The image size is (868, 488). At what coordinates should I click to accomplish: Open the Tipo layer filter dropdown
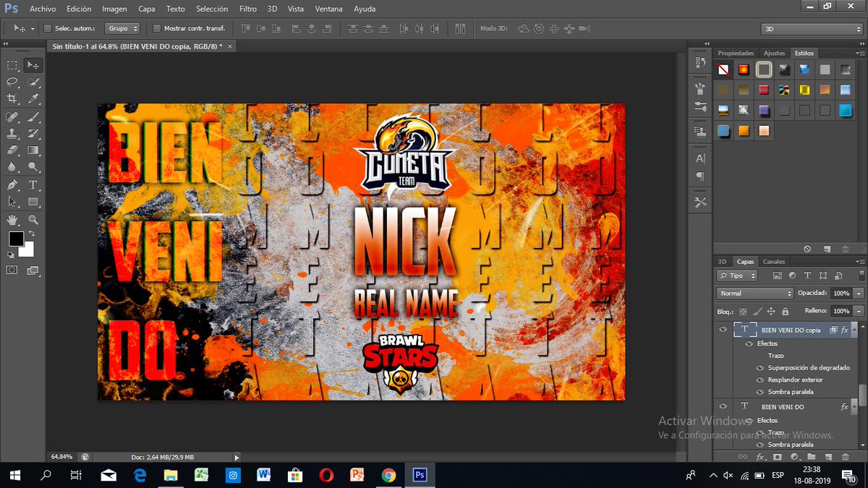[x=737, y=275]
